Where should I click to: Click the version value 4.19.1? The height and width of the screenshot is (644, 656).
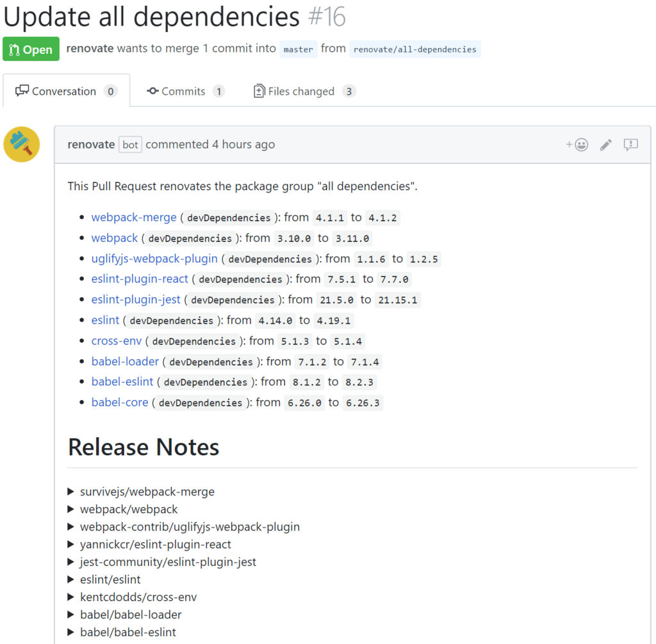[x=333, y=321]
